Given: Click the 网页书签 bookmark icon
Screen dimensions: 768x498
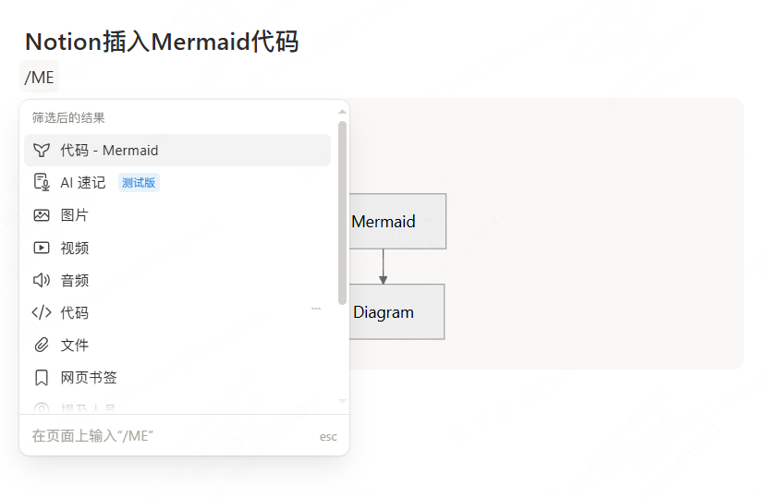Looking at the screenshot, I should [42, 378].
